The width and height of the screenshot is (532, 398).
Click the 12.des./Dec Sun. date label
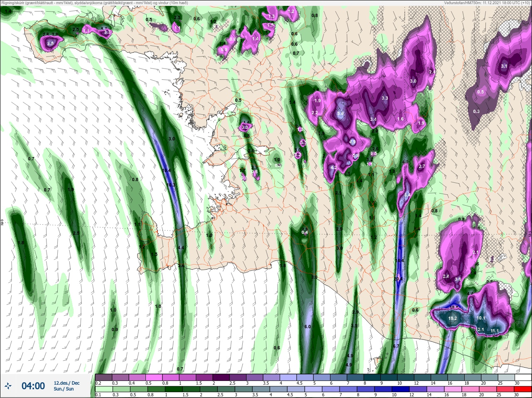pyautogui.click(x=66, y=386)
